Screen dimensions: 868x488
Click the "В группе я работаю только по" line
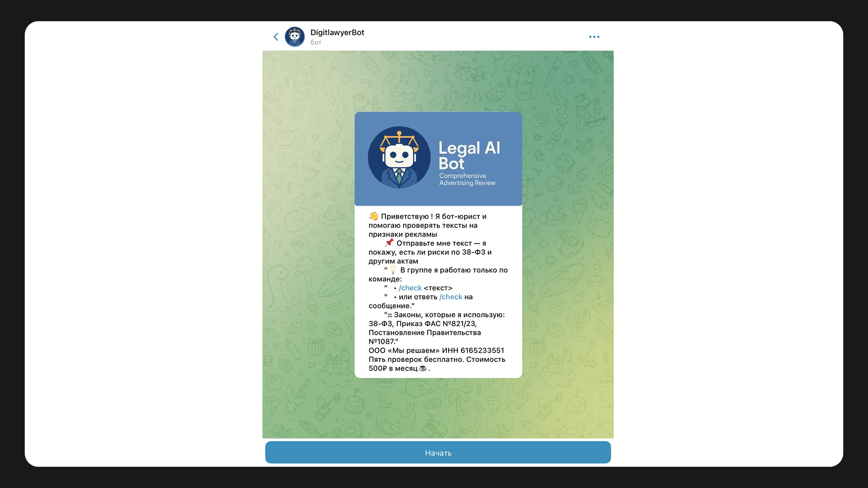(x=454, y=270)
